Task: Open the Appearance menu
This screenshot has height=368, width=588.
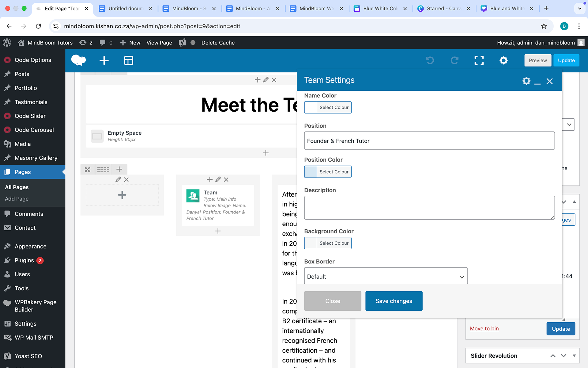Action: pyautogui.click(x=30, y=247)
